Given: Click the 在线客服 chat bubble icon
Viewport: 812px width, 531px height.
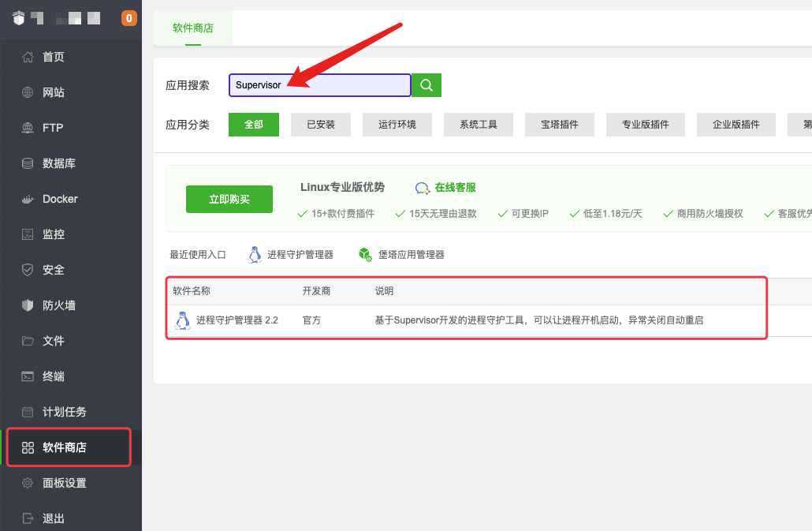Looking at the screenshot, I should [423, 188].
